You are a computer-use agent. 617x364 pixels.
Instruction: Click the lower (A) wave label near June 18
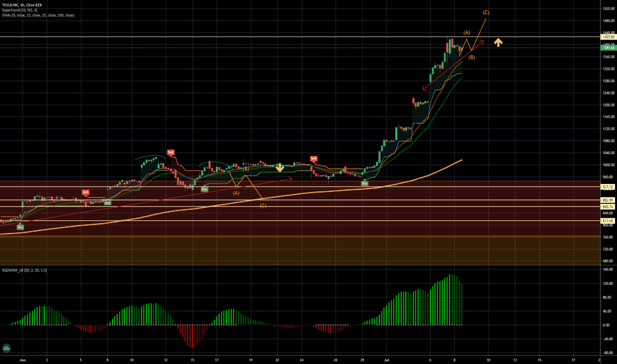[236, 193]
